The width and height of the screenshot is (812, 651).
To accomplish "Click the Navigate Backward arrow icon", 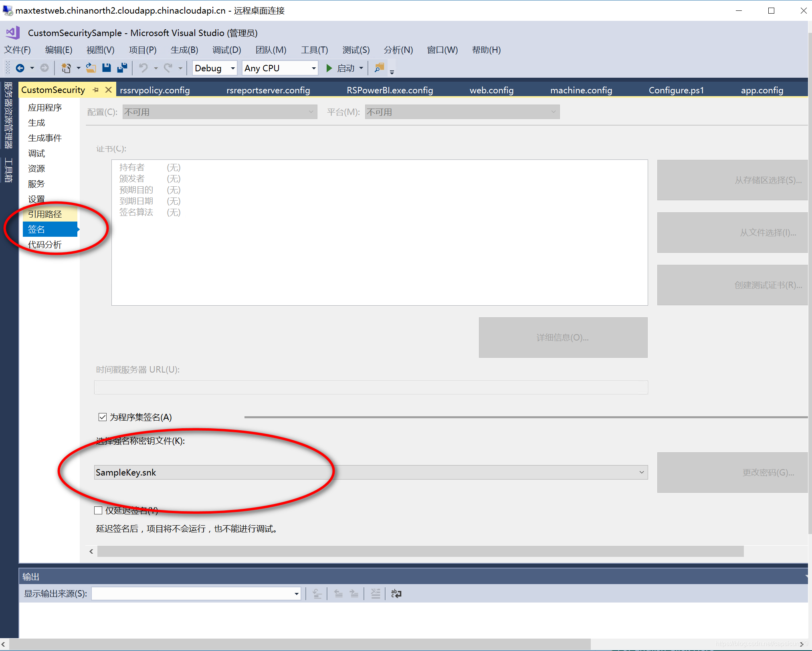I will [x=20, y=68].
